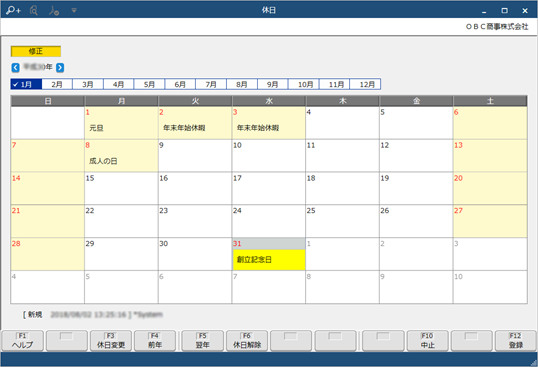Click the F5 翌年 button
Screen dimensions: 538x367
click(x=202, y=341)
